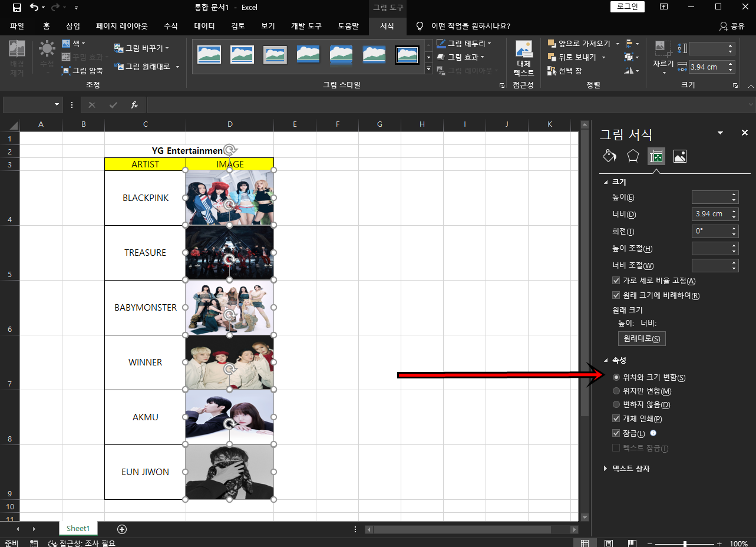Select 변하지 않음 radio option
Viewport: 756px width, 547px height.
click(616, 404)
